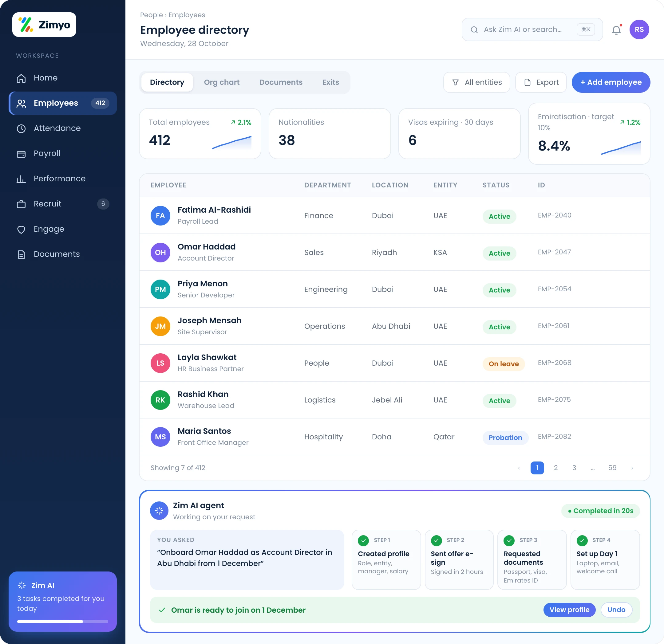Open the RS user avatar menu
Image resolution: width=664 pixels, height=644 pixels.
point(639,29)
